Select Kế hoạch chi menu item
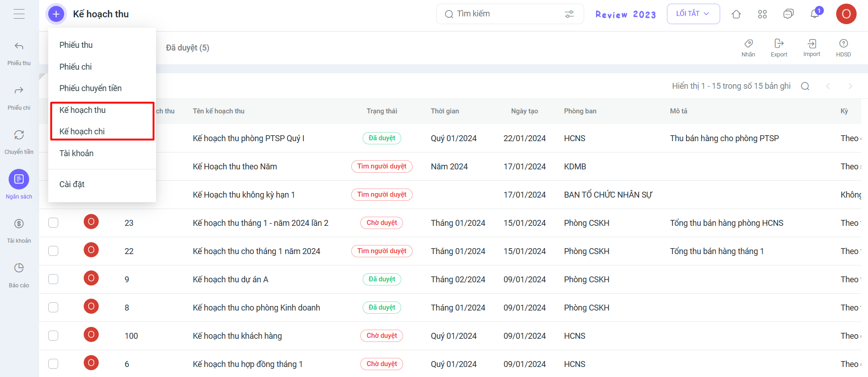 [82, 132]
